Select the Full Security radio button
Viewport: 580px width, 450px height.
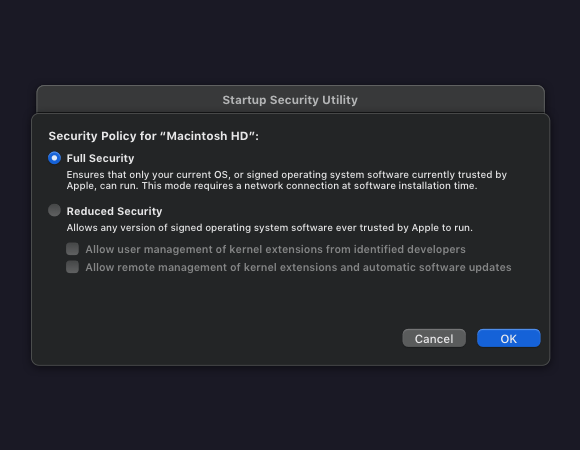[54, 158]
